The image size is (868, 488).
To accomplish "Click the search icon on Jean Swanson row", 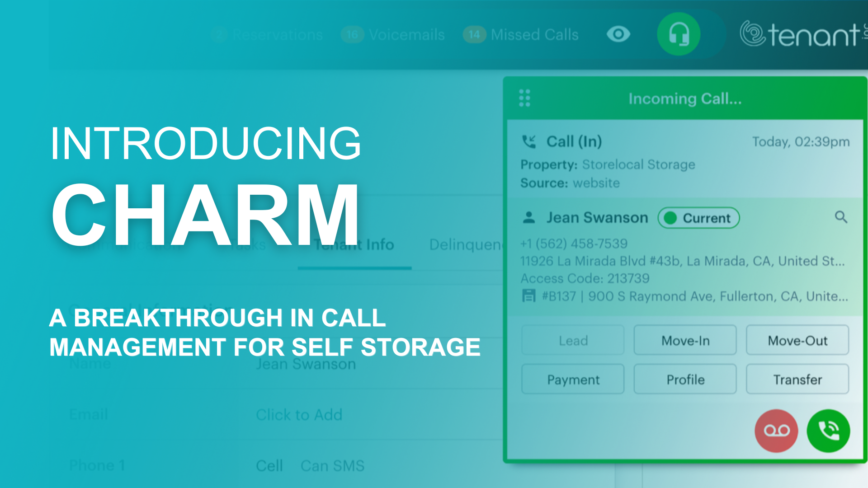I will click(x=843, y=217).
